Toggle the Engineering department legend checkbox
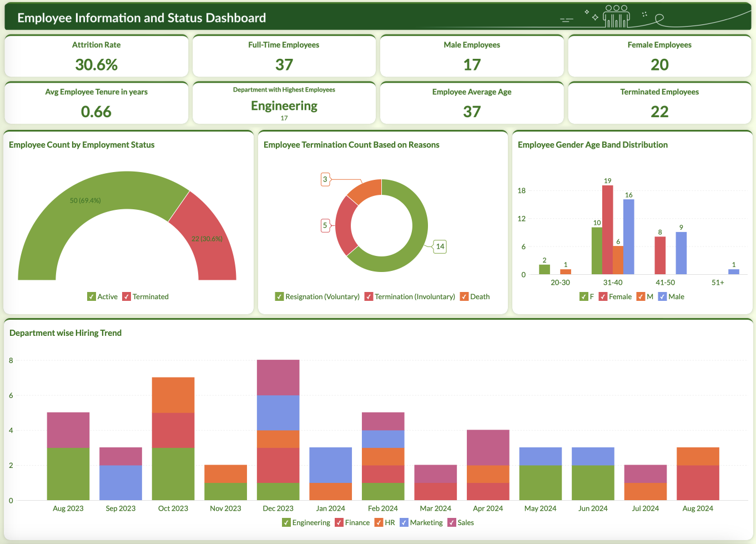756x544 pixels. point(286,522)
